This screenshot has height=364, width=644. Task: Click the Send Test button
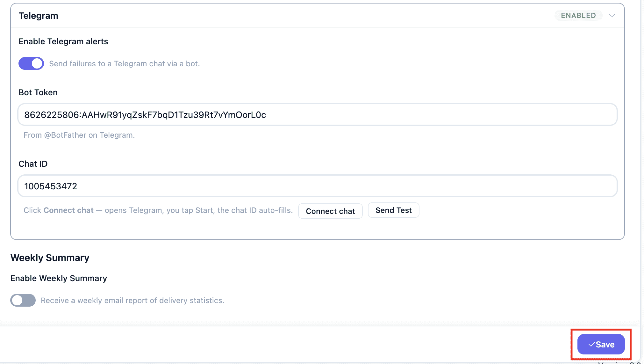pyautogui.click(x=394, y=210)
